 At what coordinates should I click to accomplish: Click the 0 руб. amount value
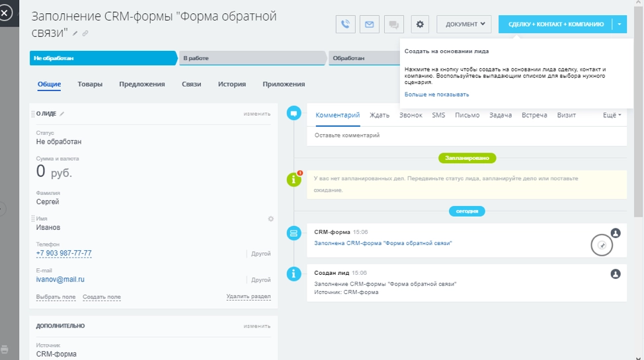coord(54,172)
